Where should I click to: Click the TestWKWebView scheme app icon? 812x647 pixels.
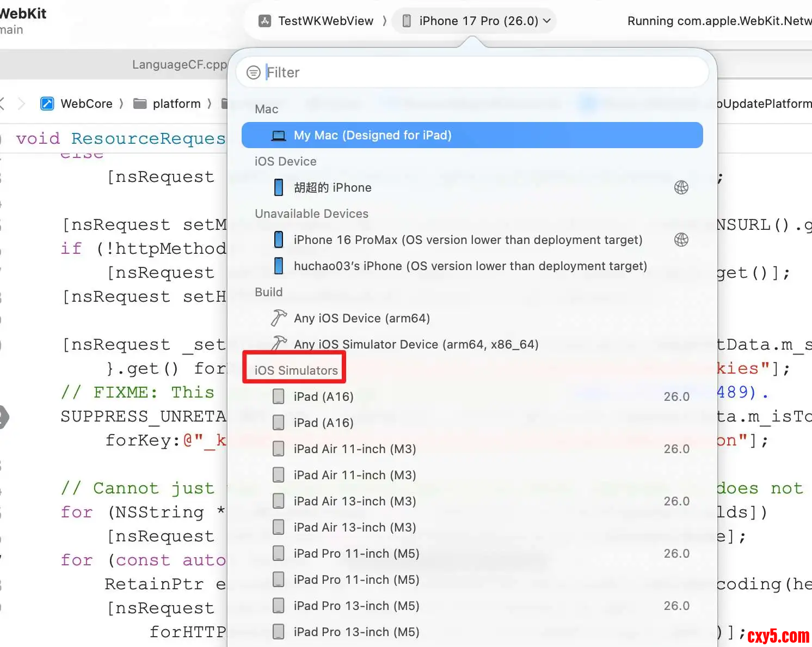pyautogui.click(x=264, y=21)
